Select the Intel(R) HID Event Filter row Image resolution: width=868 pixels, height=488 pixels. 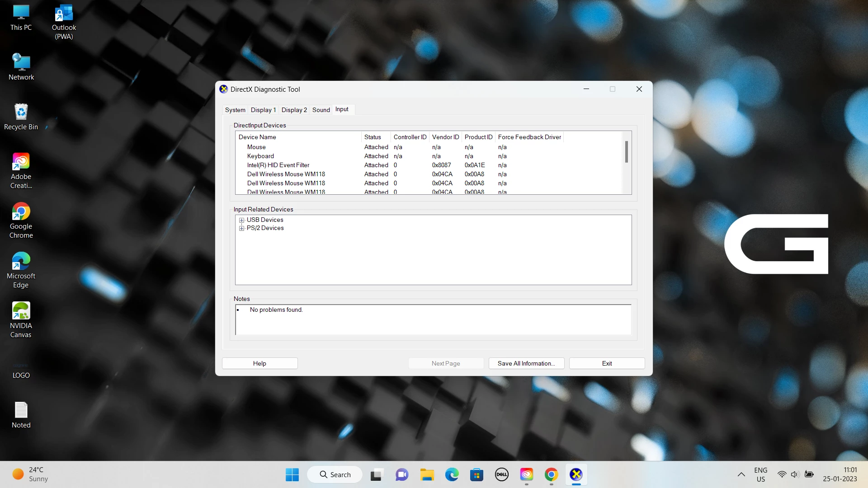click(x=278, y=165)
